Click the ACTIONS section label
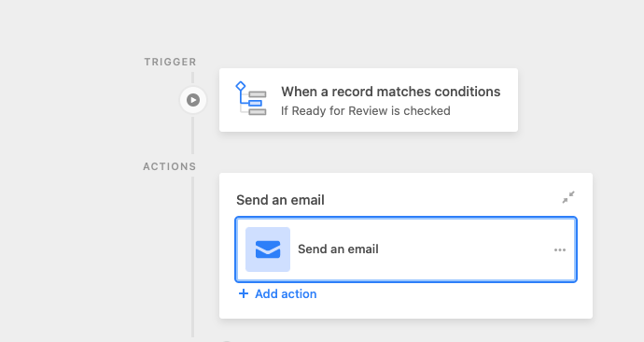Screen dimensions: 644x342 [170, 167]
